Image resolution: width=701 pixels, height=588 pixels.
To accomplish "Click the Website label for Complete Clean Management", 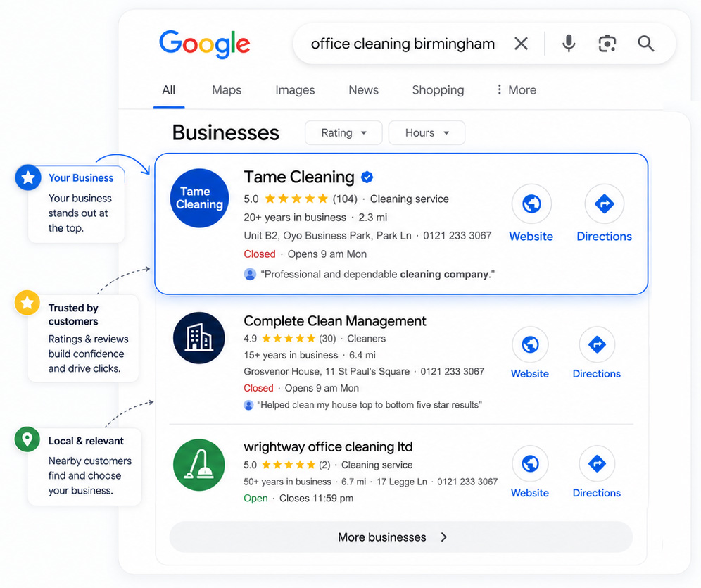I will (530, 374).
